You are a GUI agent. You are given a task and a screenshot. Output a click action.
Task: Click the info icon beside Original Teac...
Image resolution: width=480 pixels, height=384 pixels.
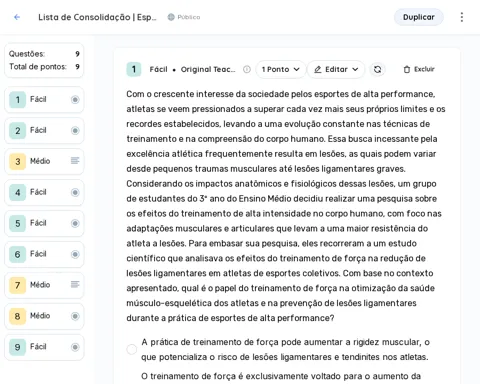coord(247,69)
